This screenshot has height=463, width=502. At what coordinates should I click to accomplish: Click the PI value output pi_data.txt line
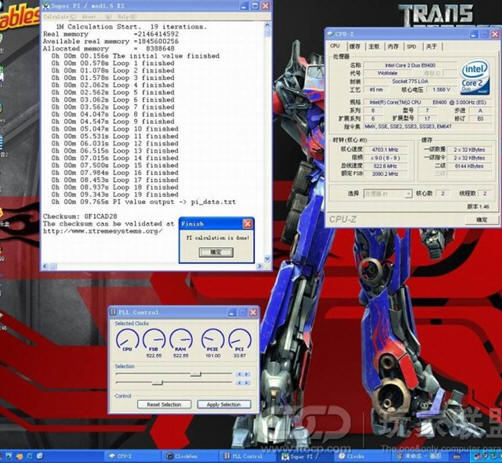pyautogui.click(x=144, y=202)
